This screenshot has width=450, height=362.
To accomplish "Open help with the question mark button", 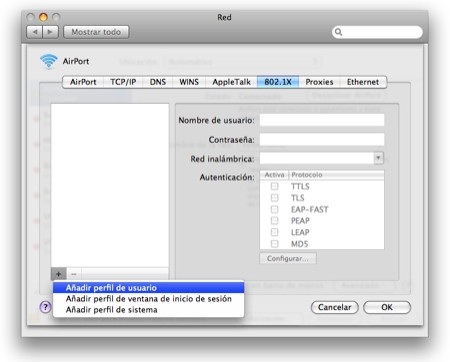I will [x=46, y=307].
